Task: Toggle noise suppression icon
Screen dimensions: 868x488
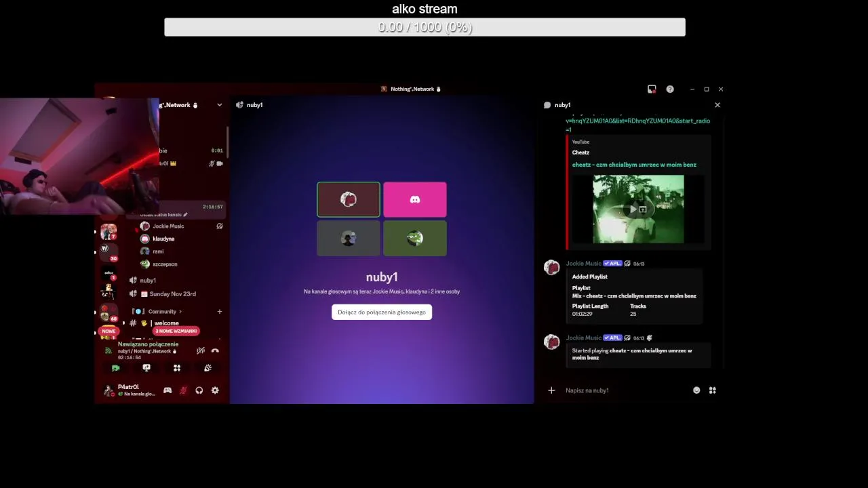Action: (x=201, y=350)
